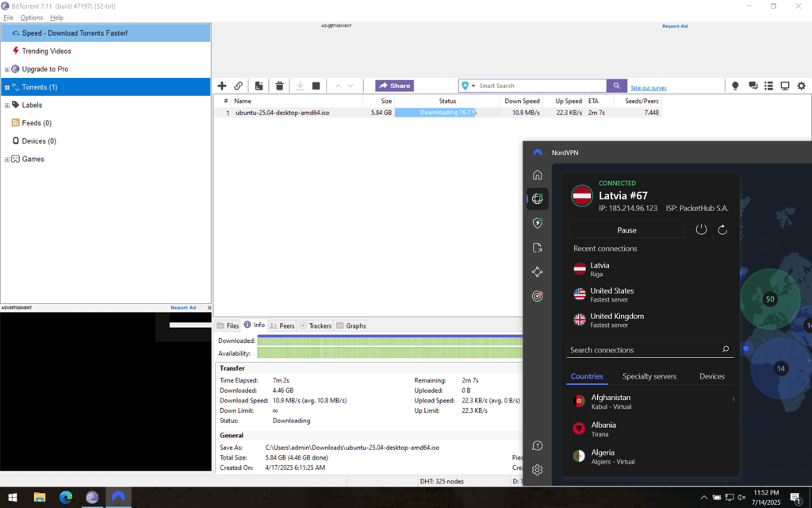Switch to the Trackers tab
The width and height of the screenshot is (812, 508).
316,325
